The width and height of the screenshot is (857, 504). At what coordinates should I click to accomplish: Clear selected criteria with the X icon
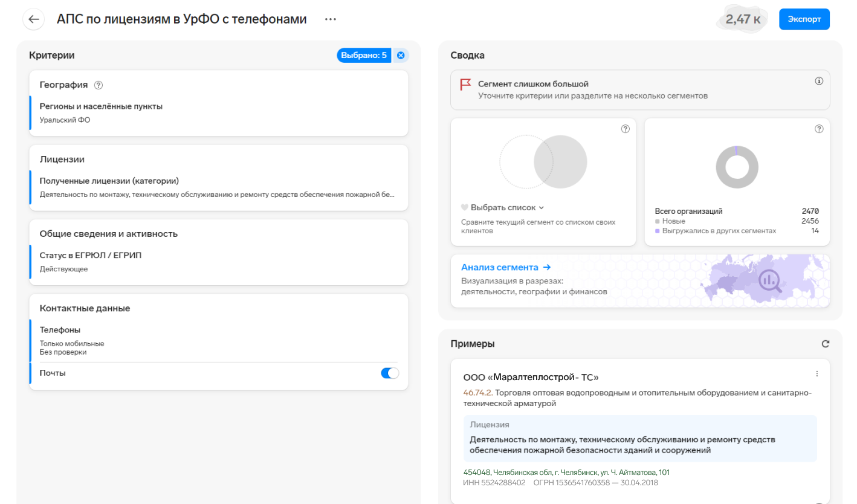[401, 56]
